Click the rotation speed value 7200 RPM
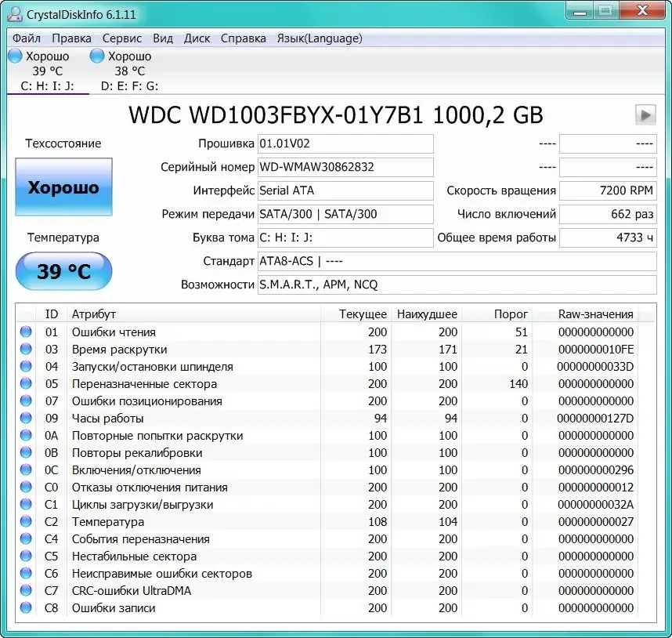The height and width of the screenshot is (638, 672). 608,190
